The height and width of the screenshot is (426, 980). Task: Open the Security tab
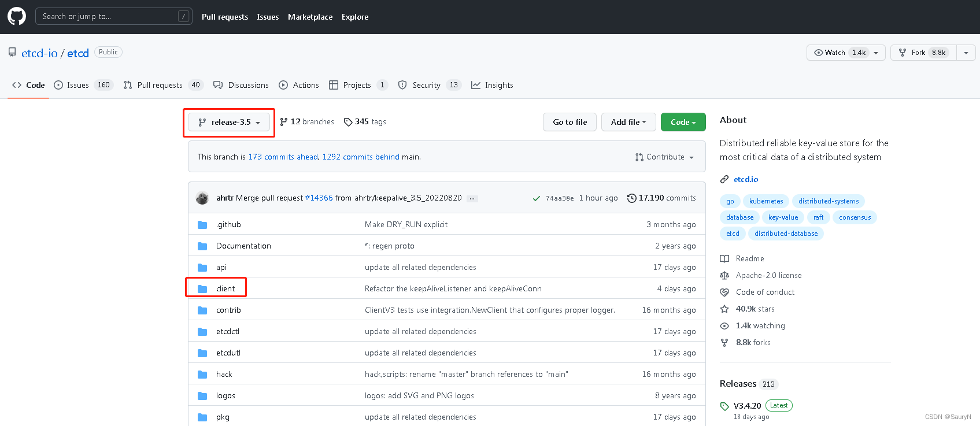click(x=429, y=85)
